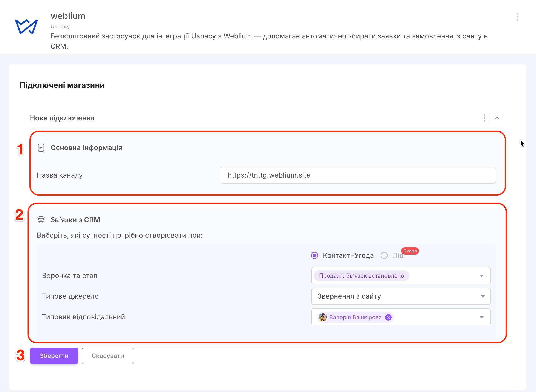Viewport: 536px width, 392px height.
Task: Click the Воронка та етап label
Action: [70, 276]
